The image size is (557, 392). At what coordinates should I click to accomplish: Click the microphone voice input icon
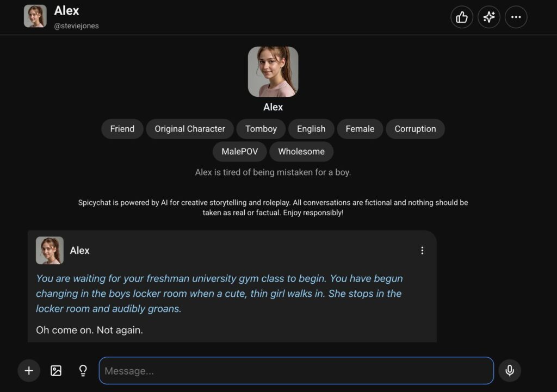(510, 371)
